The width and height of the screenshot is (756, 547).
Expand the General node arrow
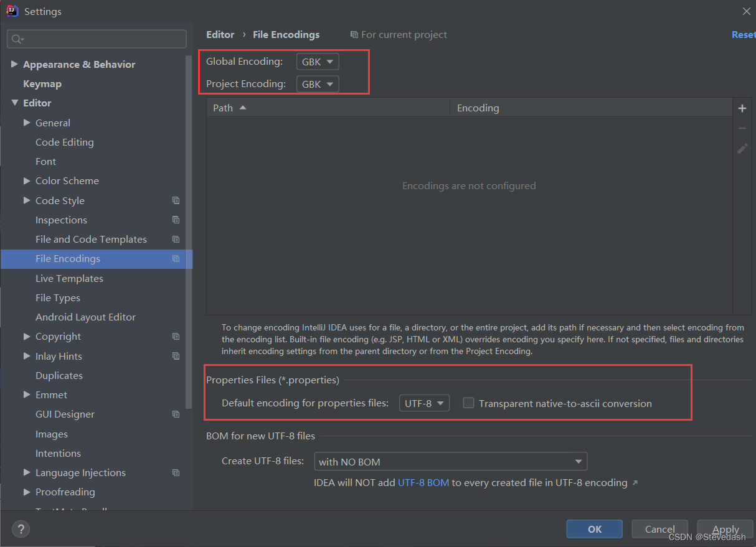[x=27, y=123]
